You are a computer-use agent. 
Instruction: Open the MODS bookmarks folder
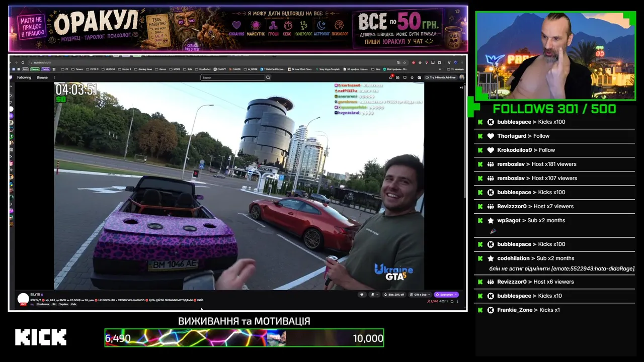tap(175, 69)
